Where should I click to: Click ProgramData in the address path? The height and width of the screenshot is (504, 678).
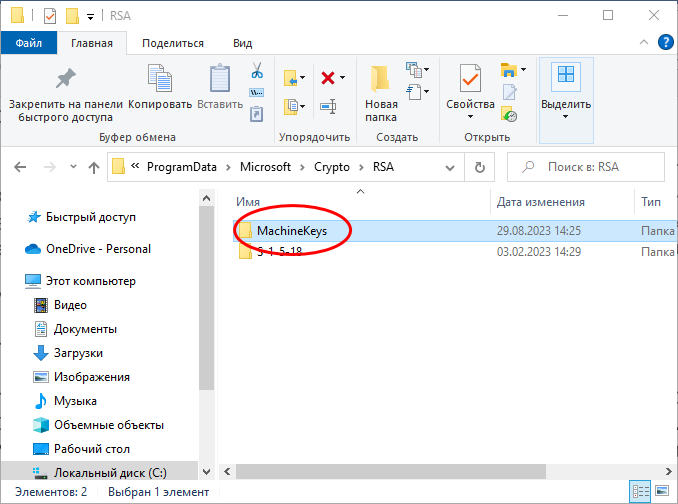pyautogui.click(x=182, y=167)
